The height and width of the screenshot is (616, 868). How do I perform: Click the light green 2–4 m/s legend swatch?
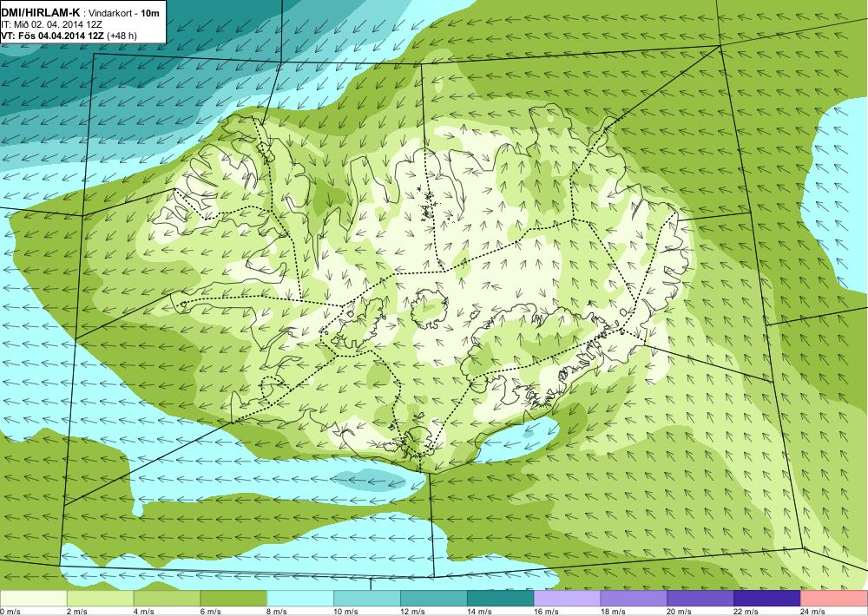coord(100,599)
